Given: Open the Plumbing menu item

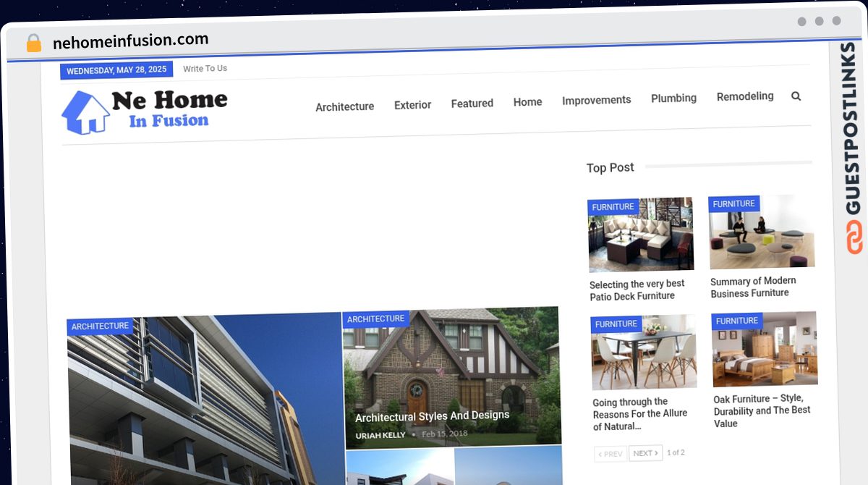Looking at the screenshot, I should [673, 98].
